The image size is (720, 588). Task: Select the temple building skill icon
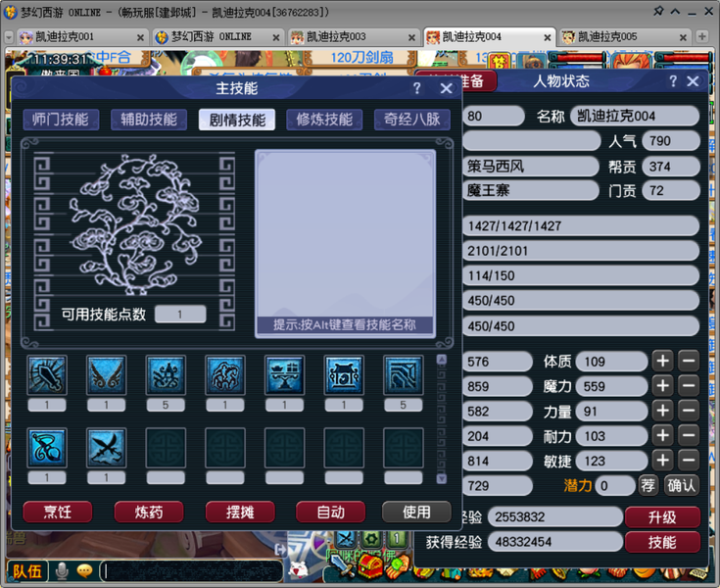click(344, 374)
